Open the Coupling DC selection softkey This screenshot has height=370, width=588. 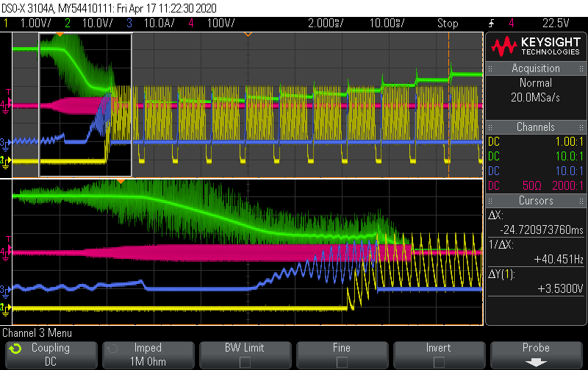[51, 355]
